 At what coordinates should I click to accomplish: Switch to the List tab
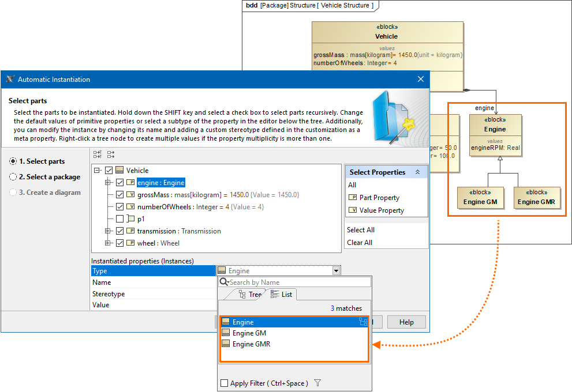point(282,295)
